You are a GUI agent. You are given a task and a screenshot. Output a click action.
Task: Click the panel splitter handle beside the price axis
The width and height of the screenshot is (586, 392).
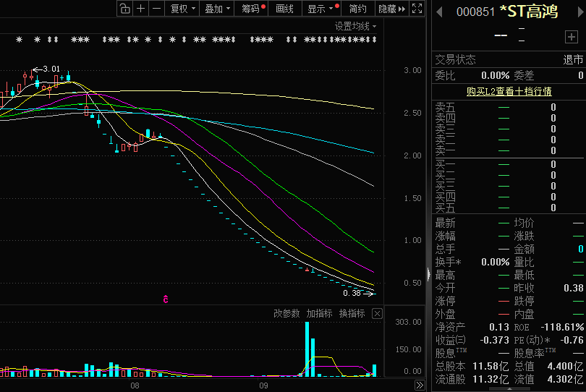[428, 275]
